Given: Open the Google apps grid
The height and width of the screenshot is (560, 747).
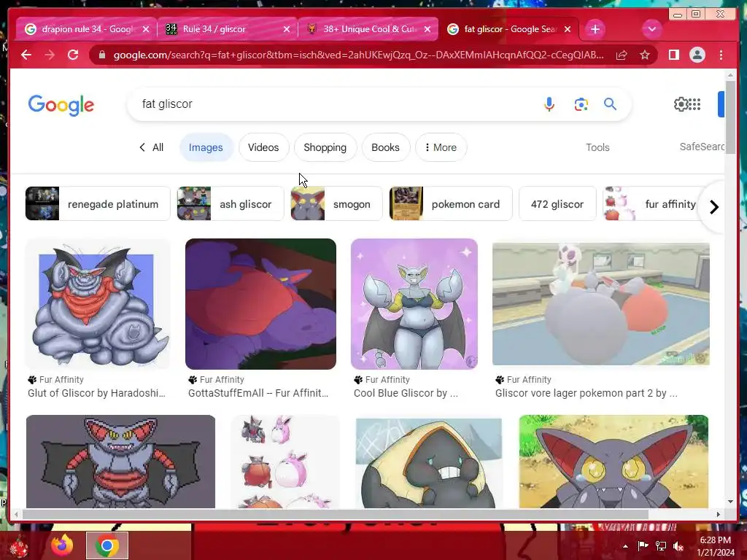Looking at the screenshot, I should [694, 104].
